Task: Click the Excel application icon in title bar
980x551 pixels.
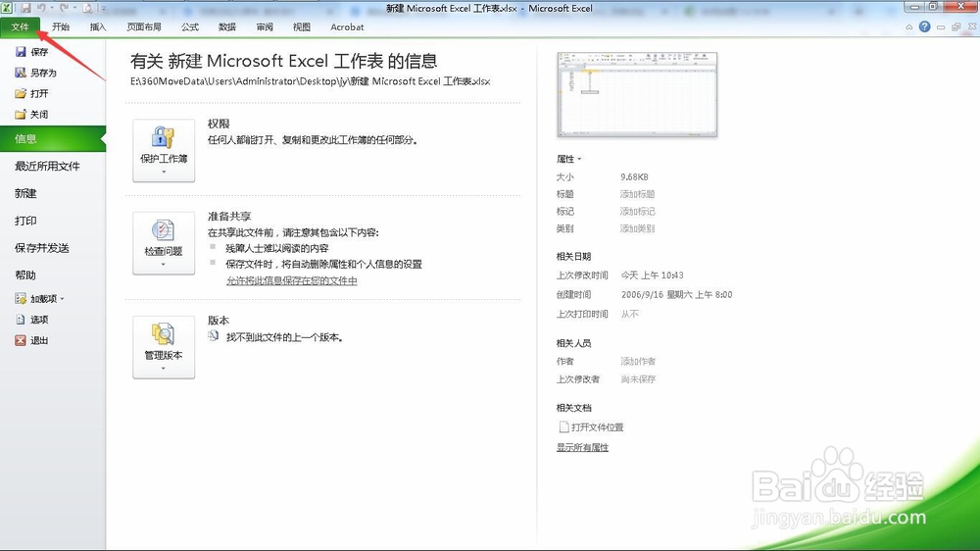Action: click(x=7, y=8)
